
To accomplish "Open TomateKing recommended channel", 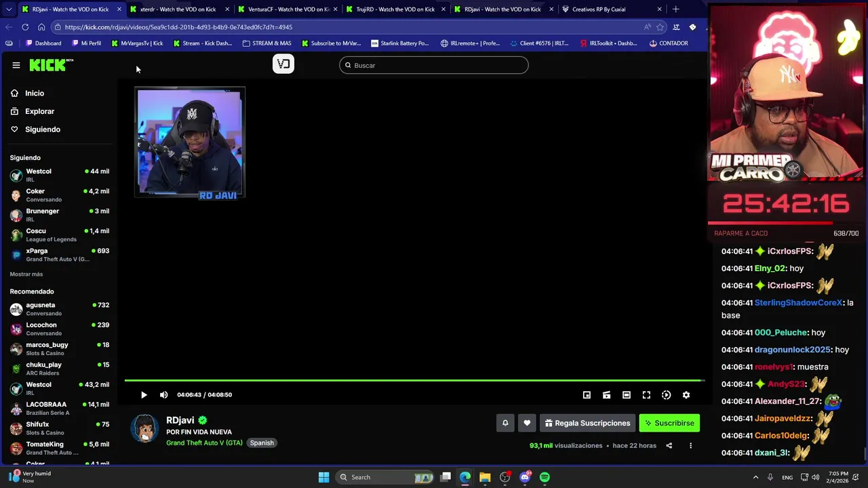I will [60, 448].
